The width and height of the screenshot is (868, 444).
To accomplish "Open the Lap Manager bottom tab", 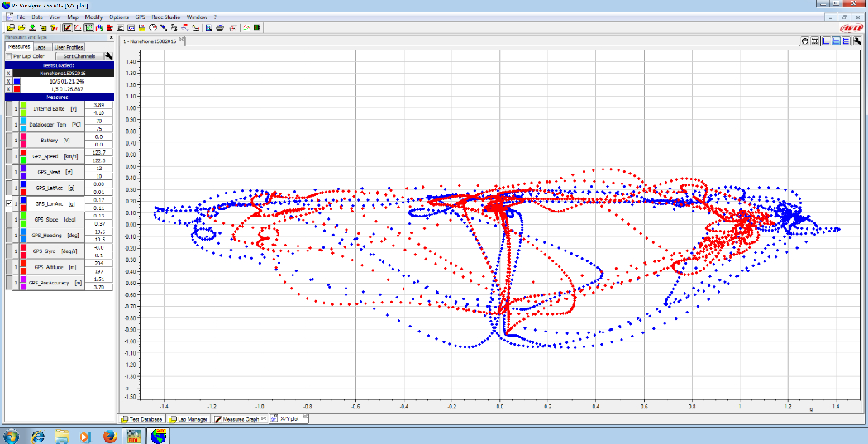I will pyautogui.click(x=188, y=419).
